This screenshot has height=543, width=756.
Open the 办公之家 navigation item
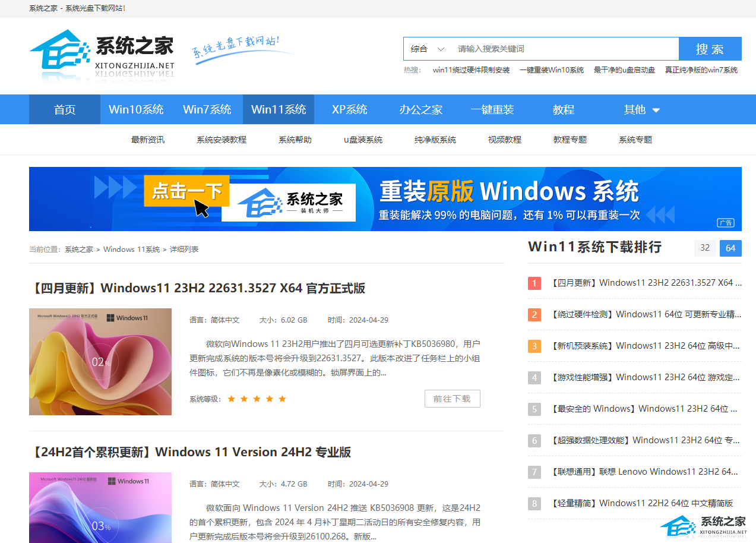[421, 109]
